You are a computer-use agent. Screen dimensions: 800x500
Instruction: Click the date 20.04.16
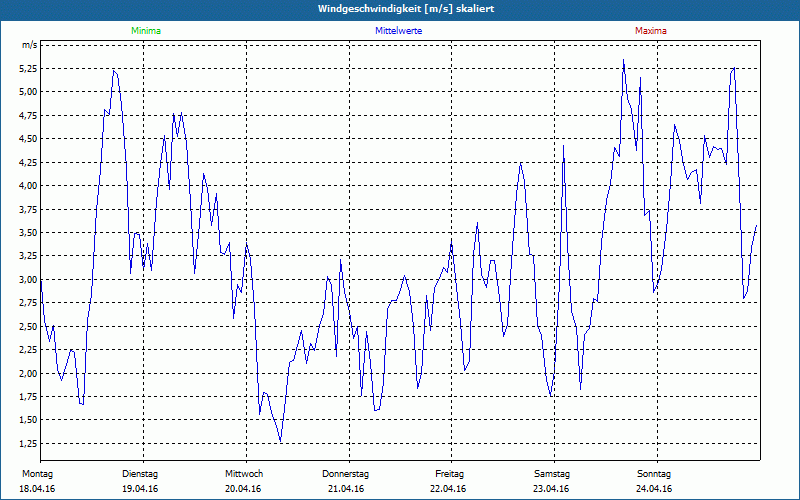pyautogui.click(x=243, y=489)
